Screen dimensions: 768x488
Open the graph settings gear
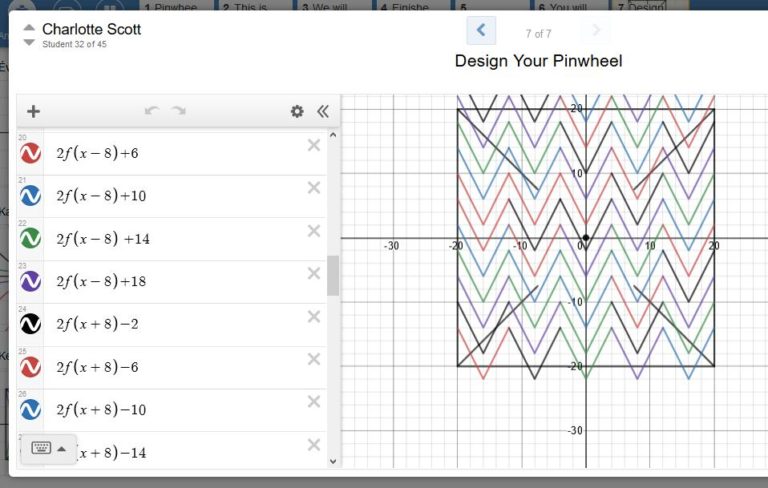point(297,111)
